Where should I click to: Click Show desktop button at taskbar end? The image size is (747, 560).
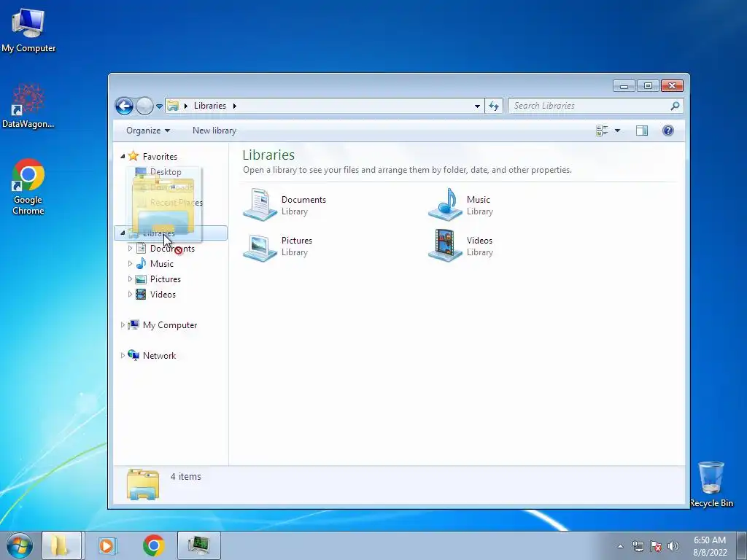coord(742,545)
